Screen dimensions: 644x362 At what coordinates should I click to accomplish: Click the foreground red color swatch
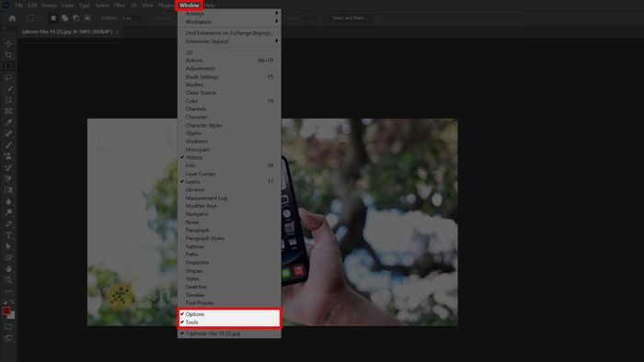click(x=6, y=311)
